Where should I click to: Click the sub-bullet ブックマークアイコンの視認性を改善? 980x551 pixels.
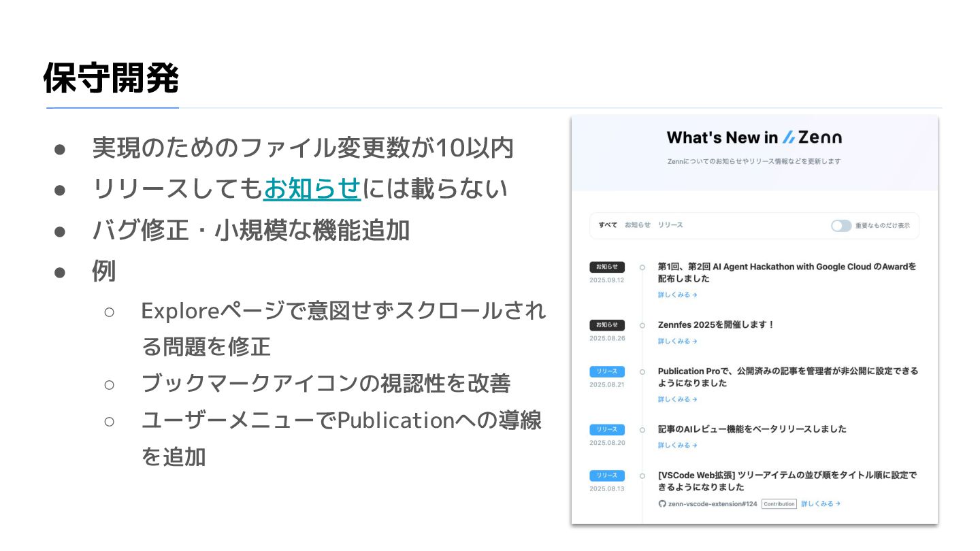pyautogui.click(x=325, y=384)
